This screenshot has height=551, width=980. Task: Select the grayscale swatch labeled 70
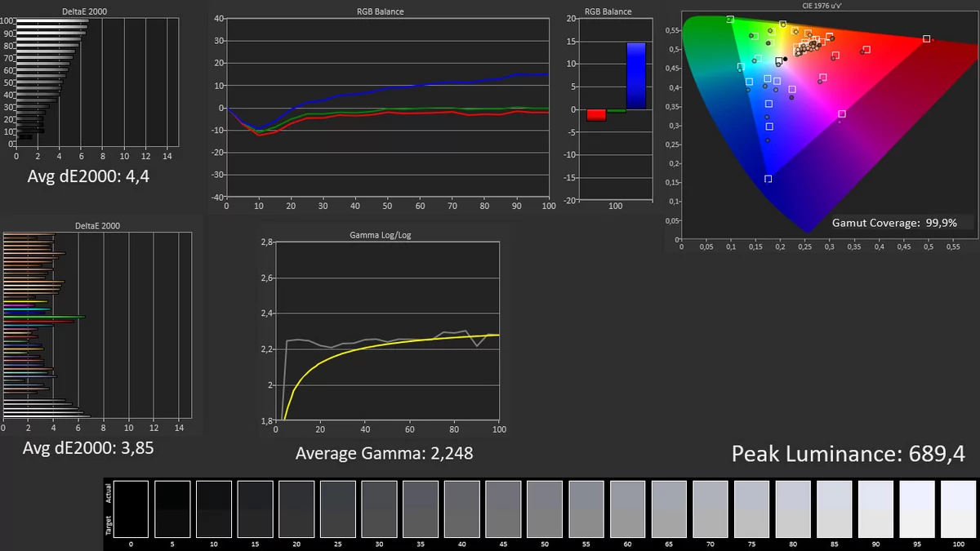[710, 509]
